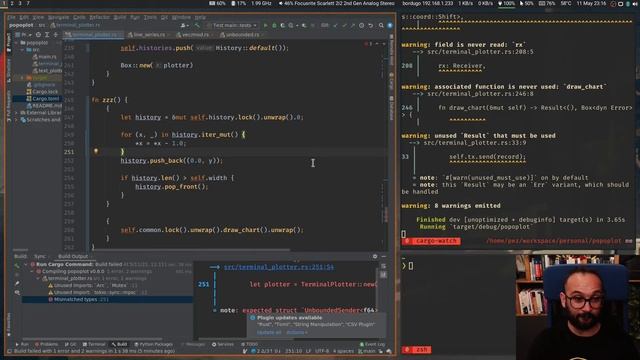Click Build tree horizontal scrollbar

(93, 339)
